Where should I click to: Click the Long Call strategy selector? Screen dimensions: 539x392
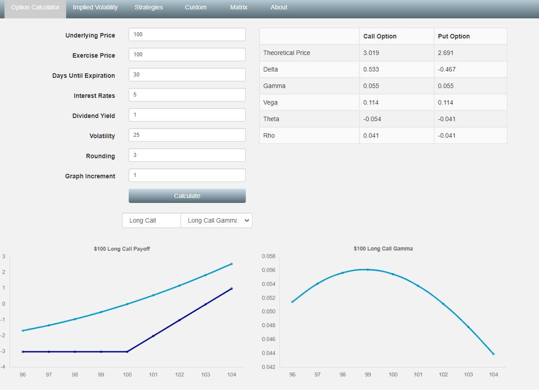tap(152, 220)
